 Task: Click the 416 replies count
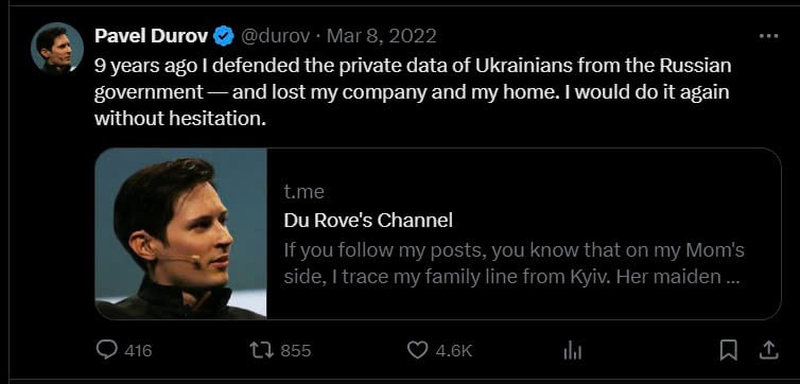(138, 351)
